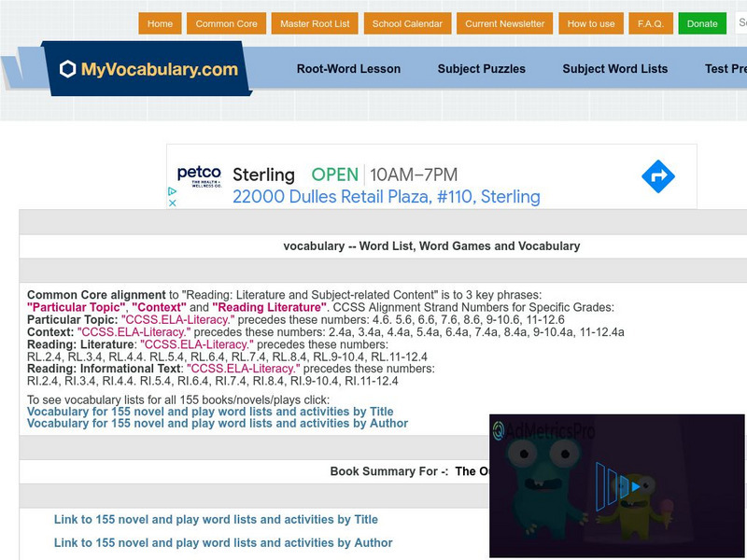
Task: Click the Common Core alignment bold text
Action: 96,295
